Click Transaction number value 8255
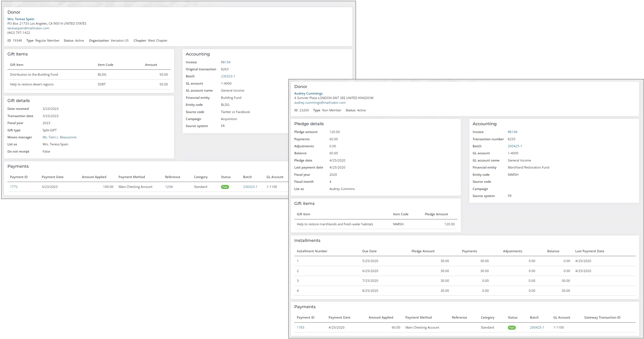This screenshot has width=644, height=339. click(x=511, y=139)
